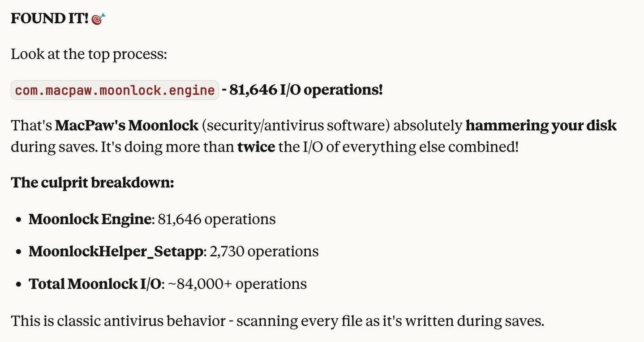Click bold "81,646 I/O operations!" text
The width and height of the screenshot is (644, 342).
click(306, 90)
